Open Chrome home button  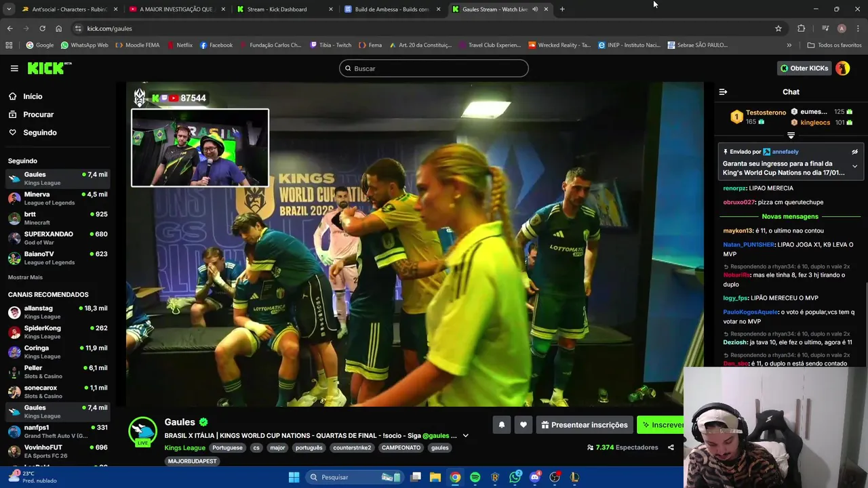pos(58,28)
